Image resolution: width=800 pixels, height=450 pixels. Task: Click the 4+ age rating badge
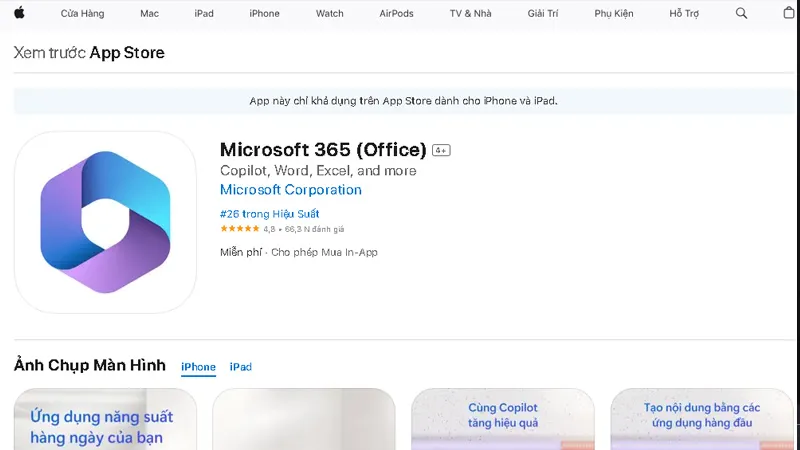441,150
